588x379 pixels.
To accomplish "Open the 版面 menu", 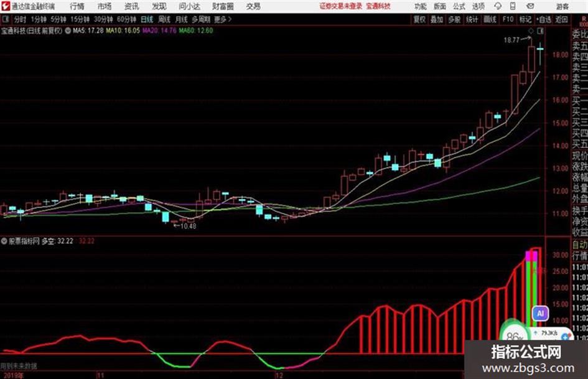I will tap(439, 6).
